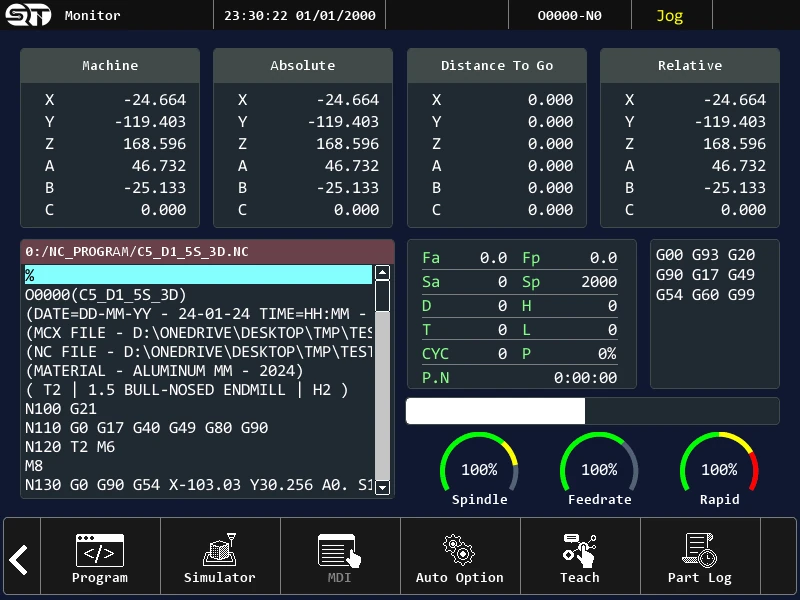Click the ST logo in top-left corner
800x600 pixels.
pos(28,15)
